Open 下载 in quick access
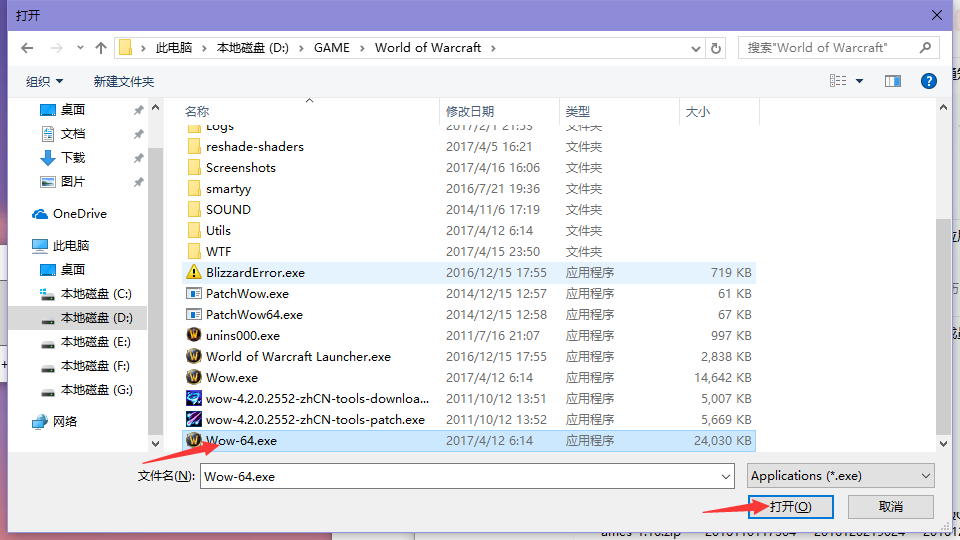The image size is (960, 540). tap(73, 157)
